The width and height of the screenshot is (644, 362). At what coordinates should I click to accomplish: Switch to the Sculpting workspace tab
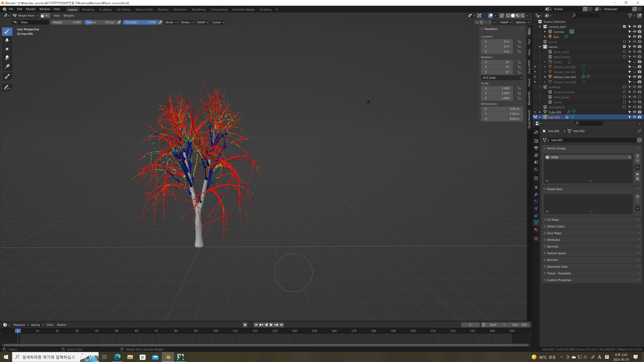click(x=105, y=10)
